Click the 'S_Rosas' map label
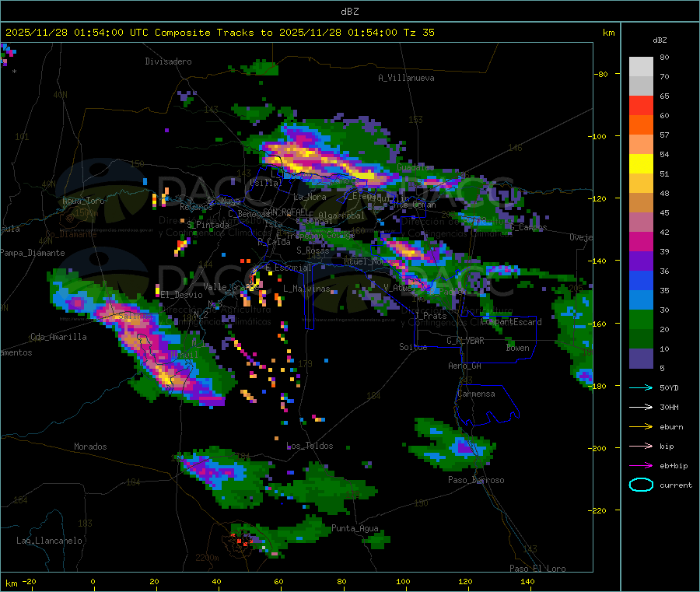The height and width of the screenshot is (592, 700). [313, 250]
